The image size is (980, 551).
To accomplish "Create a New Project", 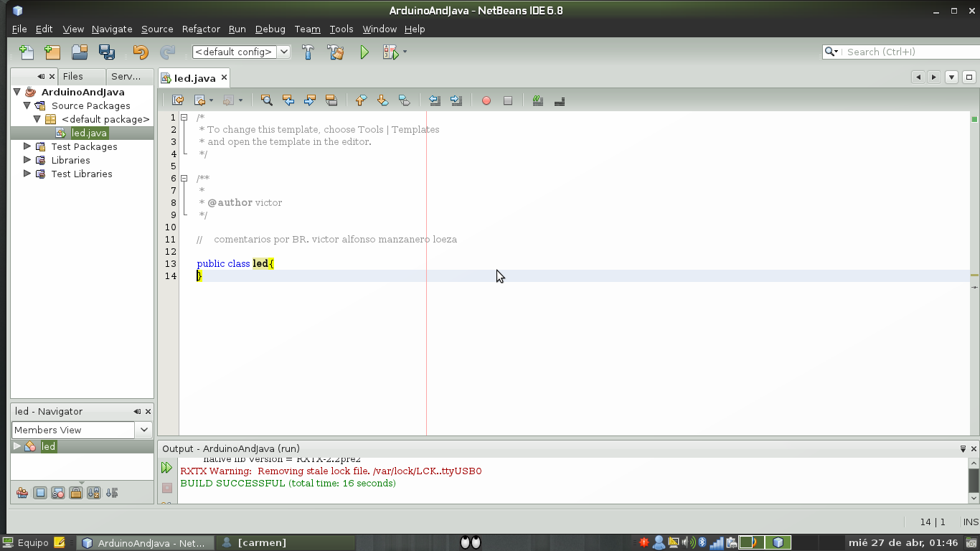I will [51, 52].
